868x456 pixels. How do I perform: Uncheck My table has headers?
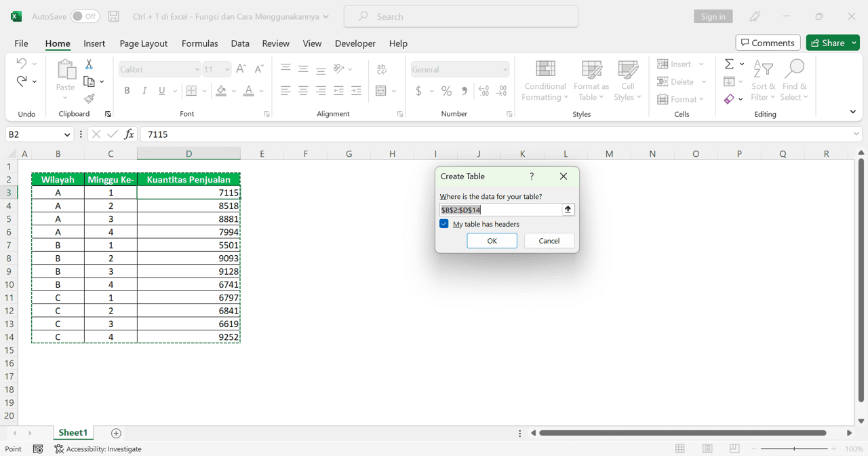[444, 223]
